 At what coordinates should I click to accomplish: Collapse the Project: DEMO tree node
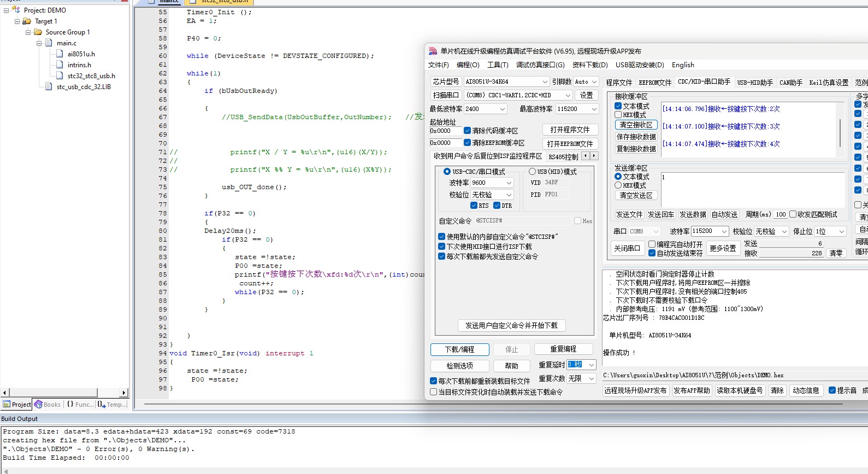pyautogui.click(x=6, y=10)
